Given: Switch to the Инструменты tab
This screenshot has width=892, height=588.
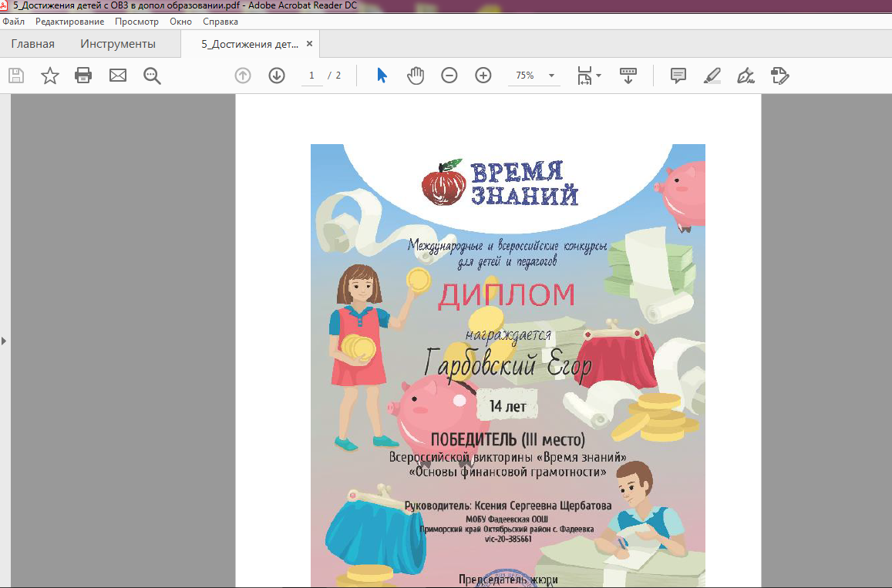Looking at the screenshot, I should click(118, 44).
